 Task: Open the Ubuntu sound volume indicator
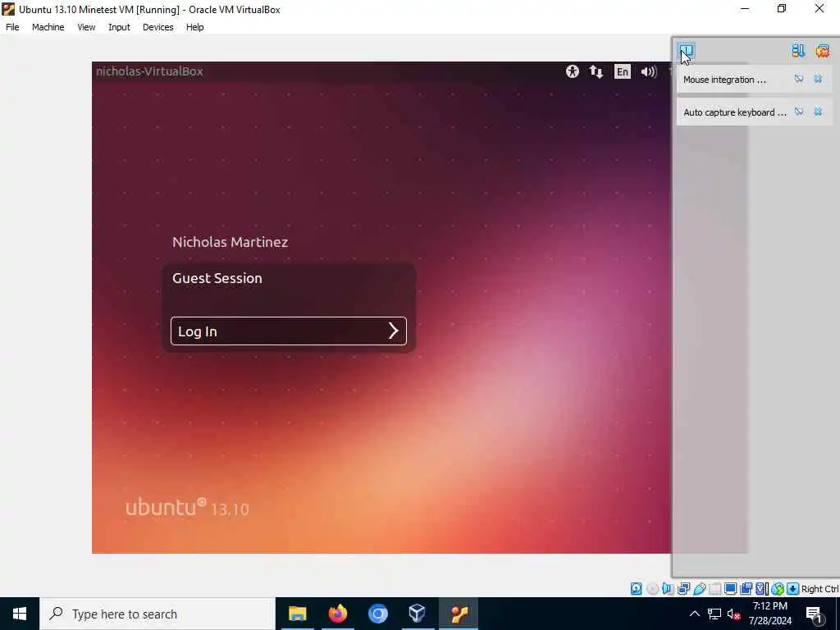[648, 71]
